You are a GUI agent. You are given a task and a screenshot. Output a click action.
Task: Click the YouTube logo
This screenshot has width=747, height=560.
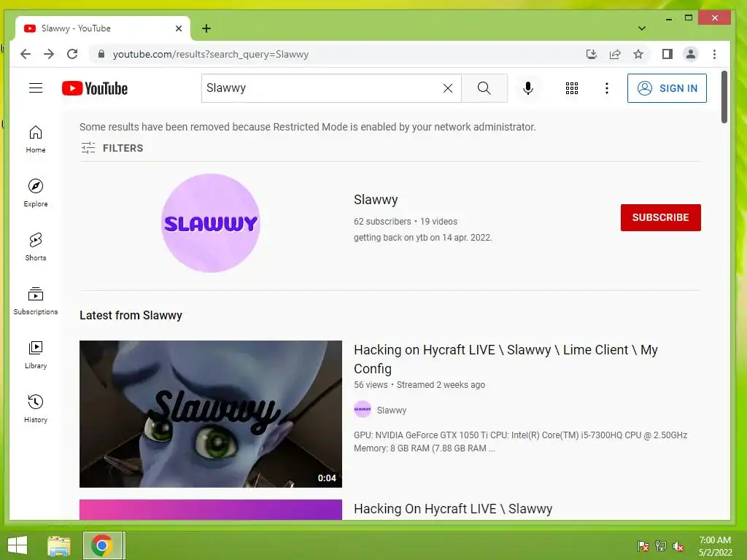[x=95, y=88]
